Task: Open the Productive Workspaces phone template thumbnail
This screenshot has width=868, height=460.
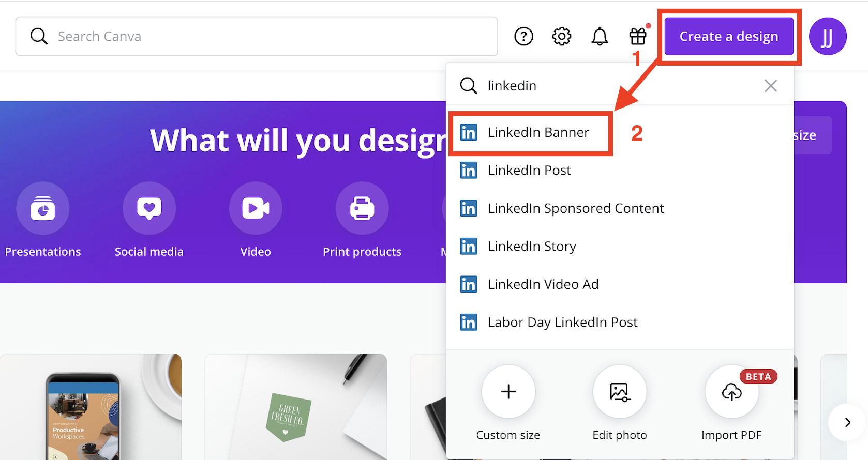Action: point(91,407)
